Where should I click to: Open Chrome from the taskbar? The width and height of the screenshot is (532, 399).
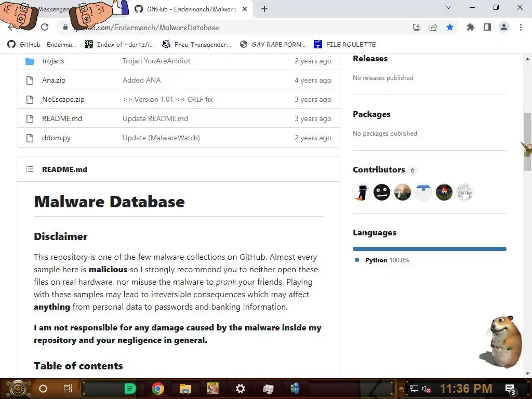(157, 389)
